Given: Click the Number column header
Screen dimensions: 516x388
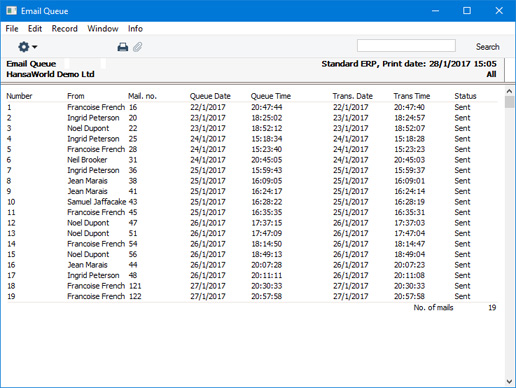Looking at the screenshot, I should (x=19, y=96).
